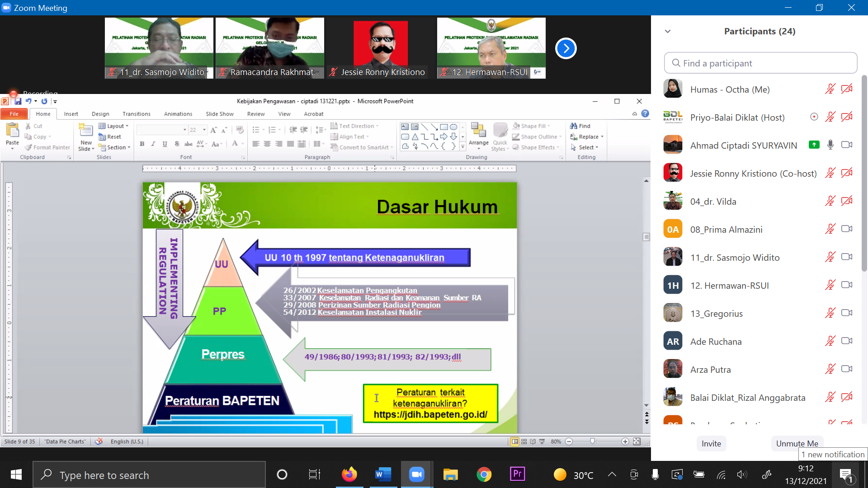Image resolution: width=868 pixels, height=488 pixels.
Task: Center text in Paragraph group
Action: (x=267, y=144)
